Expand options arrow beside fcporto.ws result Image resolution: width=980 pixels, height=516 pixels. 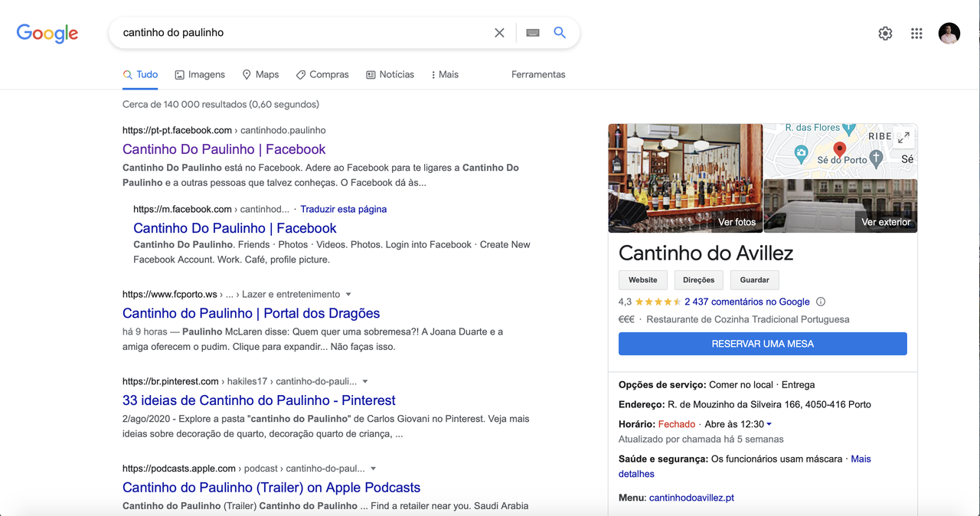click(x=348, y=295)
